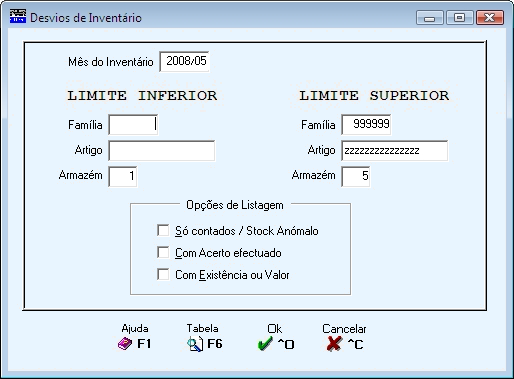
Task: Select the upper limit Artigo field with zzzz
Action: pos(395,151)
